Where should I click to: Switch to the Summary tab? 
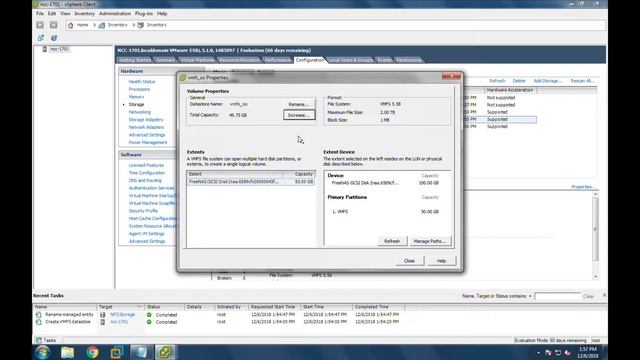point(166,60)
